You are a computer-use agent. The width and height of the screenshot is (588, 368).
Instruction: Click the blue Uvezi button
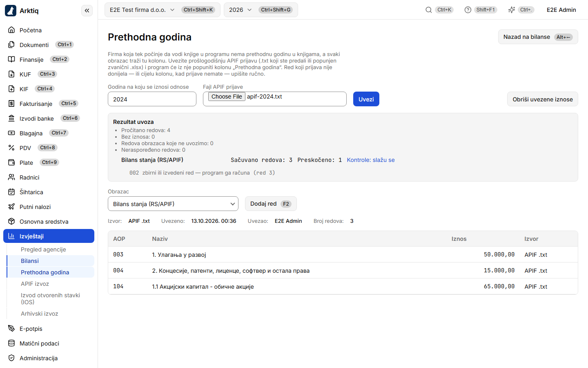click(366, 99)
